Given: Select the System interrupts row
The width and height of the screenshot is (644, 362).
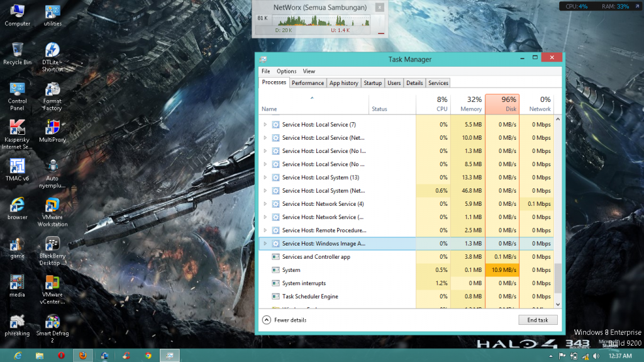Looking at the screenshot, I should (x=406, y=283).
